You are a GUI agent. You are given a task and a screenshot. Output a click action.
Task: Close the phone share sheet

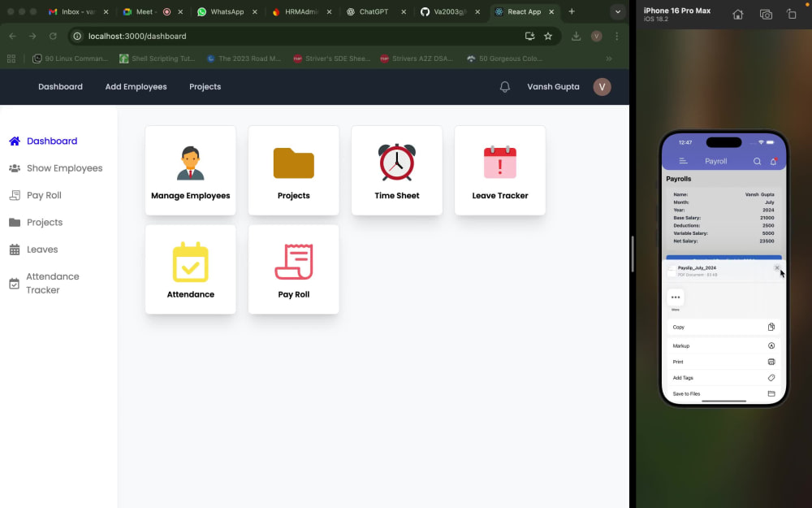click(x=777, y=268)
